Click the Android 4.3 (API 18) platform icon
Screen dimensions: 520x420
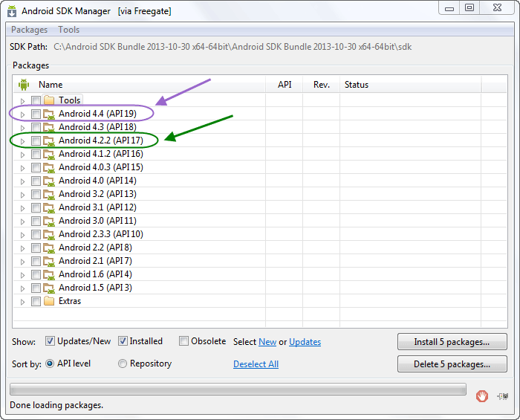[49, 127]
